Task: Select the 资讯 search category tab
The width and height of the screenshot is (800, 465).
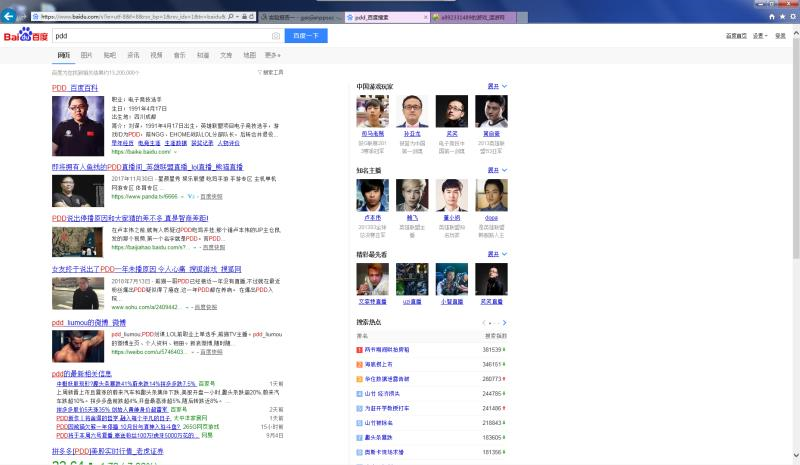Action: point(133,55)
